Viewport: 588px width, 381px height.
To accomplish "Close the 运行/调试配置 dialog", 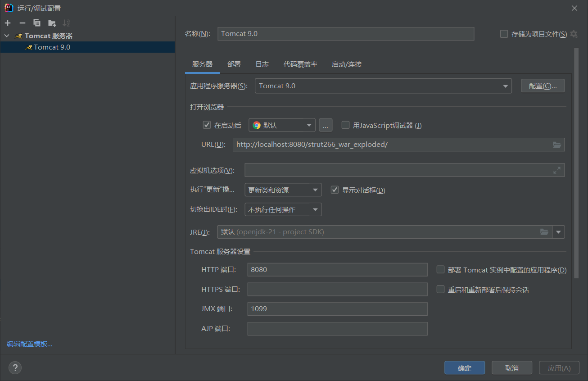I will click(574, 8).
